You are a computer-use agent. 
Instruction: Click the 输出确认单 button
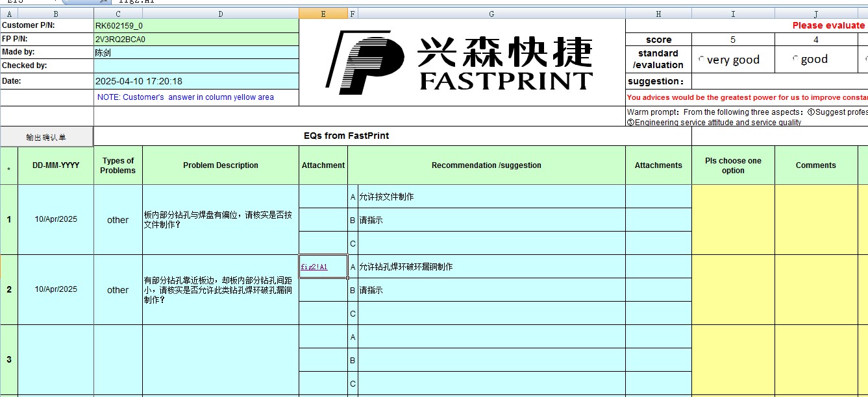click(47, 137)
